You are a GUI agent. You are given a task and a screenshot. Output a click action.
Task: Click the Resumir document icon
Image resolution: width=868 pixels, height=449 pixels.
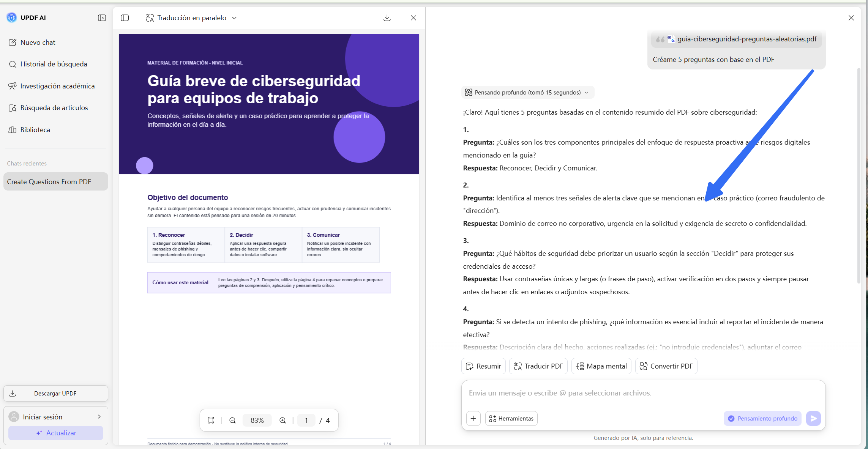[470, 366]
